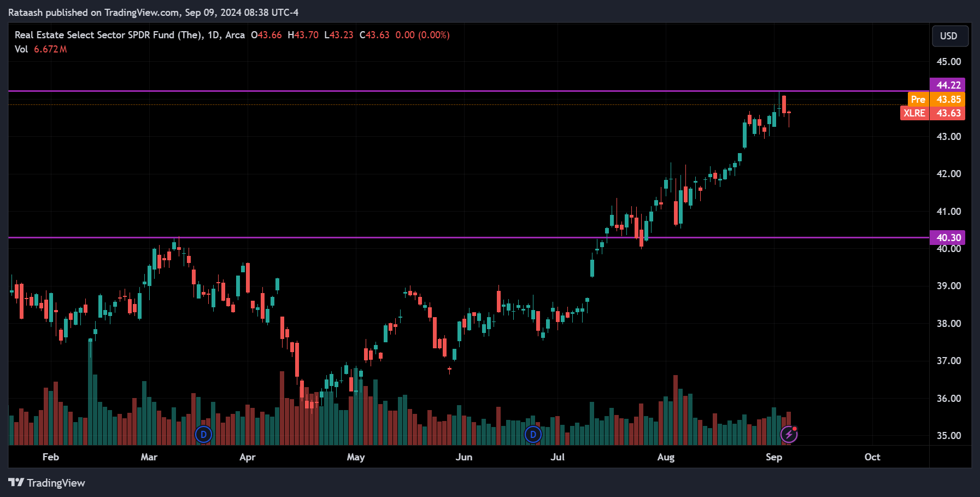Open the USD currency selector

pyautogui.click(x=950, y=36)
